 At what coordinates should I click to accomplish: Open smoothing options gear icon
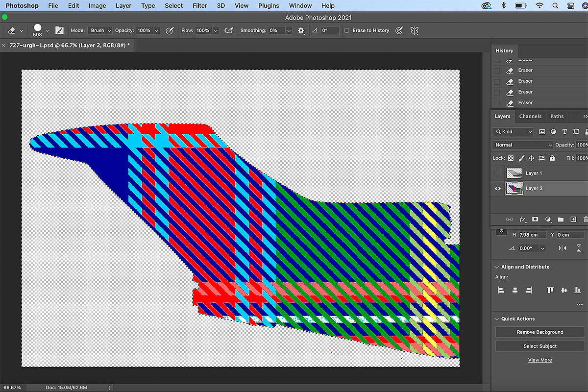(301, 30)
